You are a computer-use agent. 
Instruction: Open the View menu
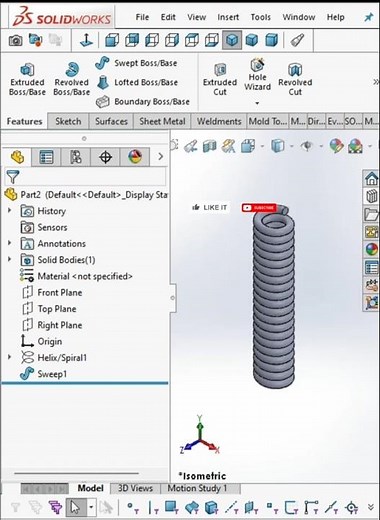tap(196, 17)
